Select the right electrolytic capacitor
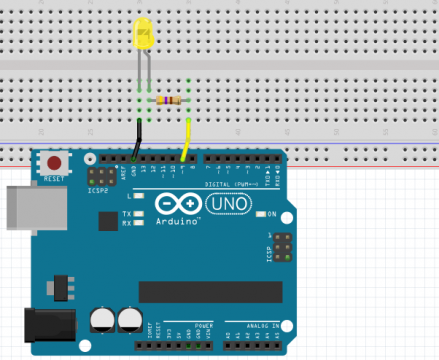Screen dimensions: 439x360 point(130,320)
